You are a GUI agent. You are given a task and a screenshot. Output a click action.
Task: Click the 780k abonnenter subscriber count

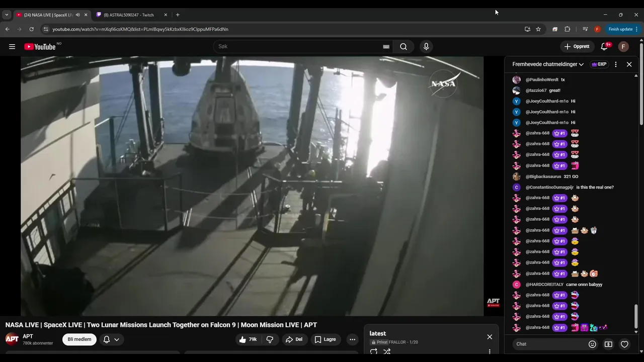(x=38, y=343)
